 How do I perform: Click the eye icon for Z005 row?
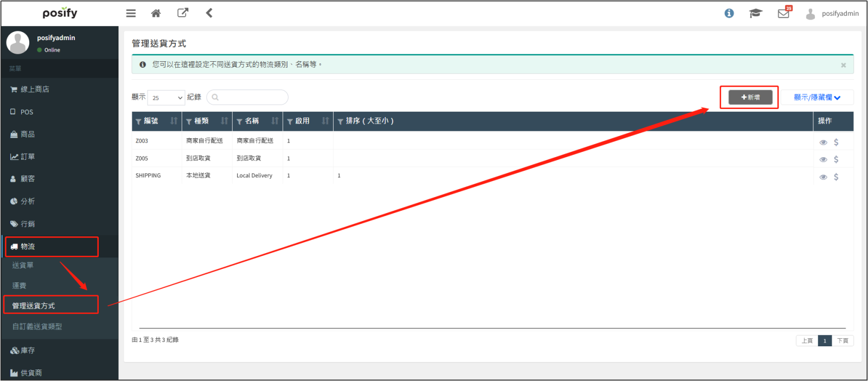823,159
